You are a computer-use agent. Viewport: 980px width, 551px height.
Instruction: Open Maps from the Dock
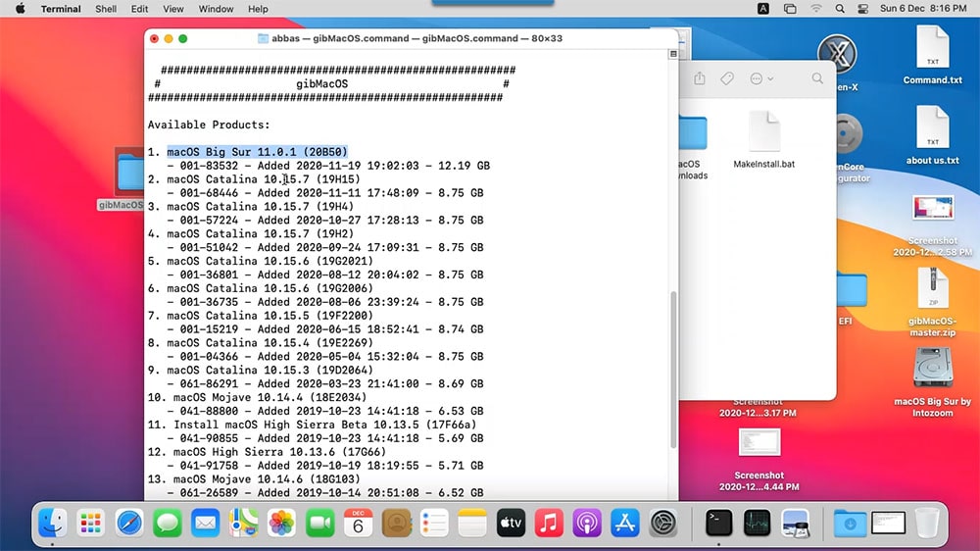243,523
